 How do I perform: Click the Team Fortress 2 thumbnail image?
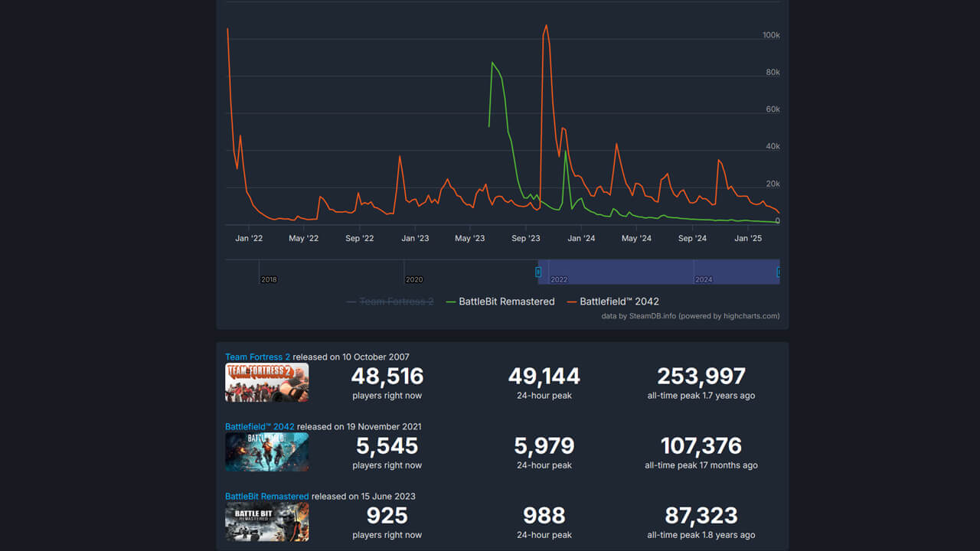(x=266, y=383)
